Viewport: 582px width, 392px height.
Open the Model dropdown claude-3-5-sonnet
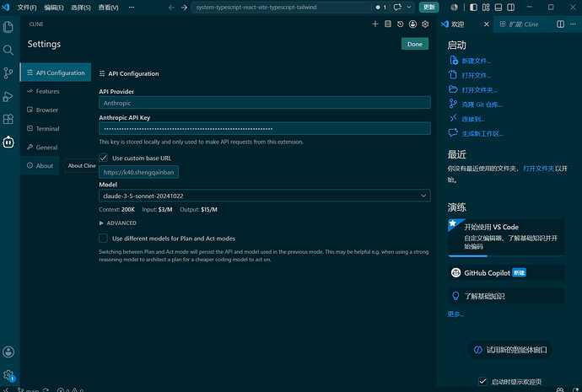[265, 196]
